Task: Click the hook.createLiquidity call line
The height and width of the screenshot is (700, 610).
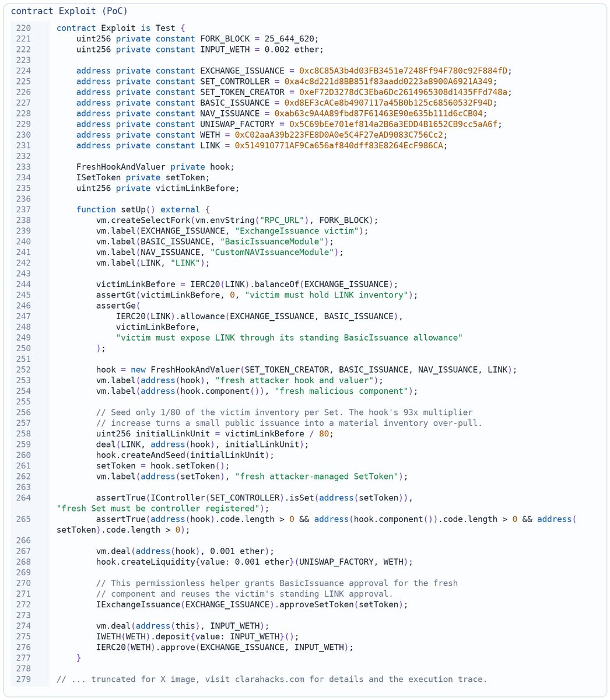Action: click(x=254, y=561)
